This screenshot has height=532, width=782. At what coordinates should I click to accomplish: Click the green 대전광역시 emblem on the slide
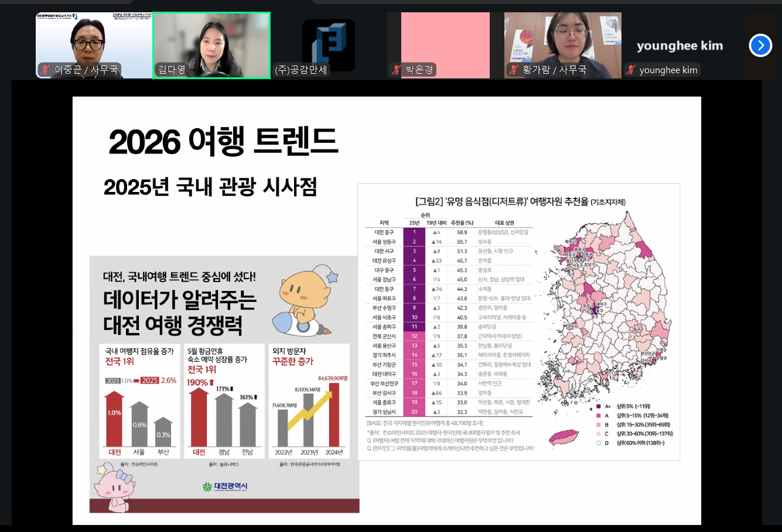pyautogui.click(x=207, y=486)
